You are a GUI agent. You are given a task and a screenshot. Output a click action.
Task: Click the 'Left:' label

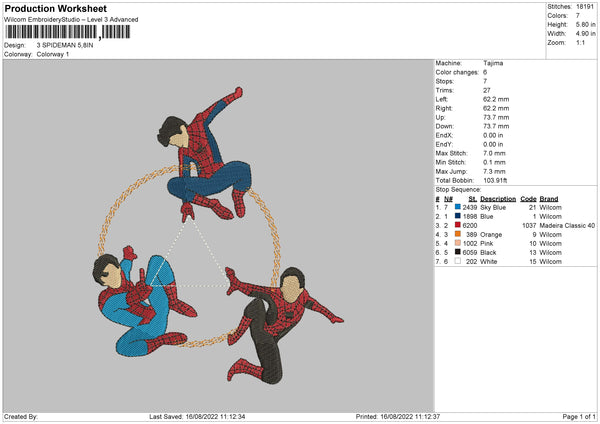[x=441, y=99]
